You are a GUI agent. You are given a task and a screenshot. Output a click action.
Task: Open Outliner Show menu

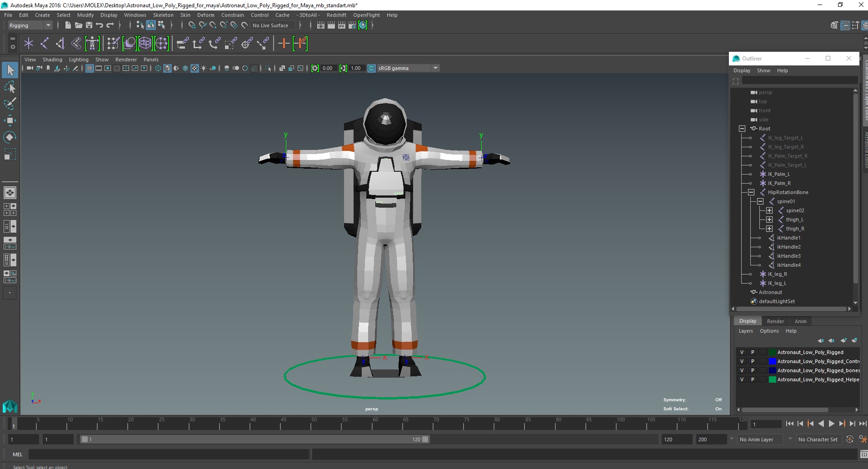(763, 70)
